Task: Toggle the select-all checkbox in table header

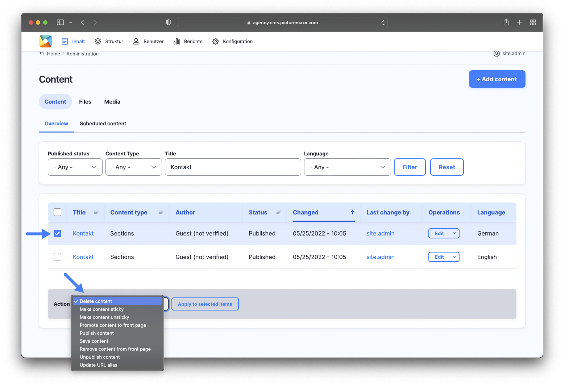Action: click(57, 212)
